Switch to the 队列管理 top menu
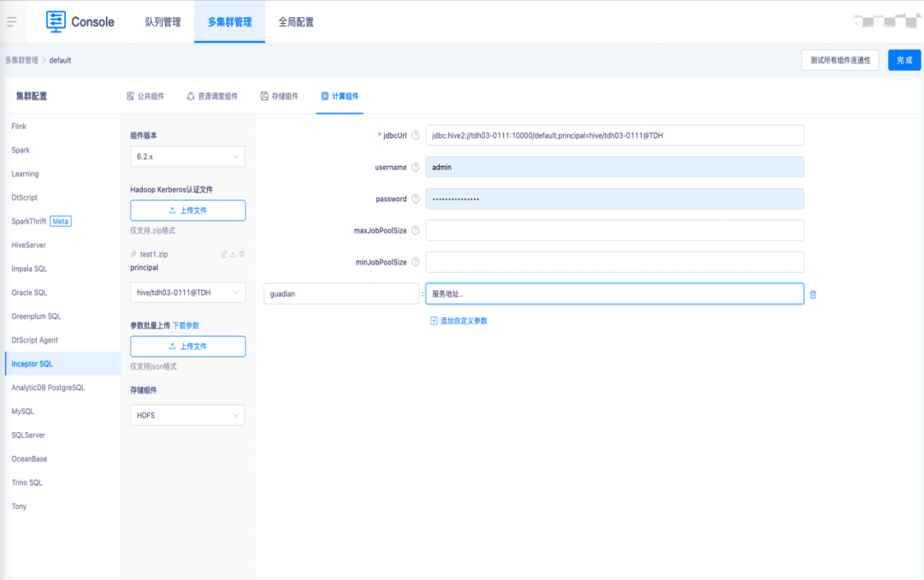Screen dimensions: 924x580 163,22
